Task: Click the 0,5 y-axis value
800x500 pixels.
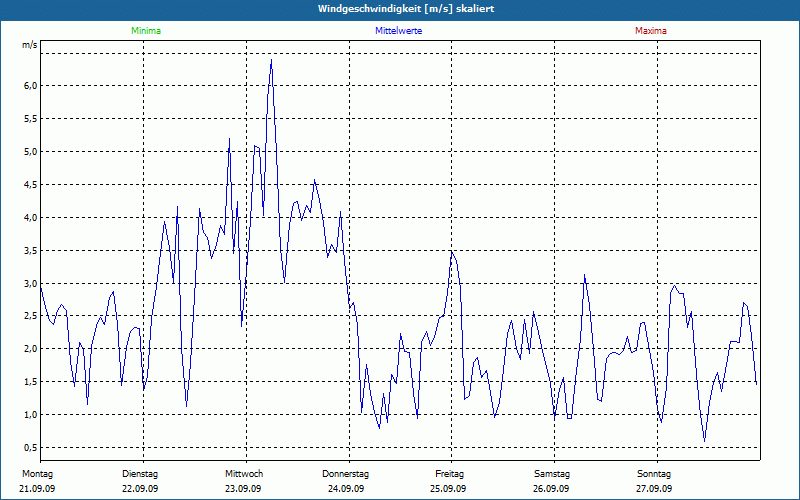Action: (x=31, y=447)
